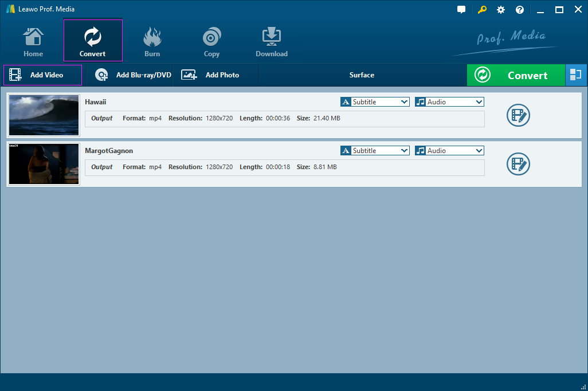Edit the MargotGagnon video with the edit icon
This screenshot has width=588, height=391.
pyautogui.click(x=518, y=164)
